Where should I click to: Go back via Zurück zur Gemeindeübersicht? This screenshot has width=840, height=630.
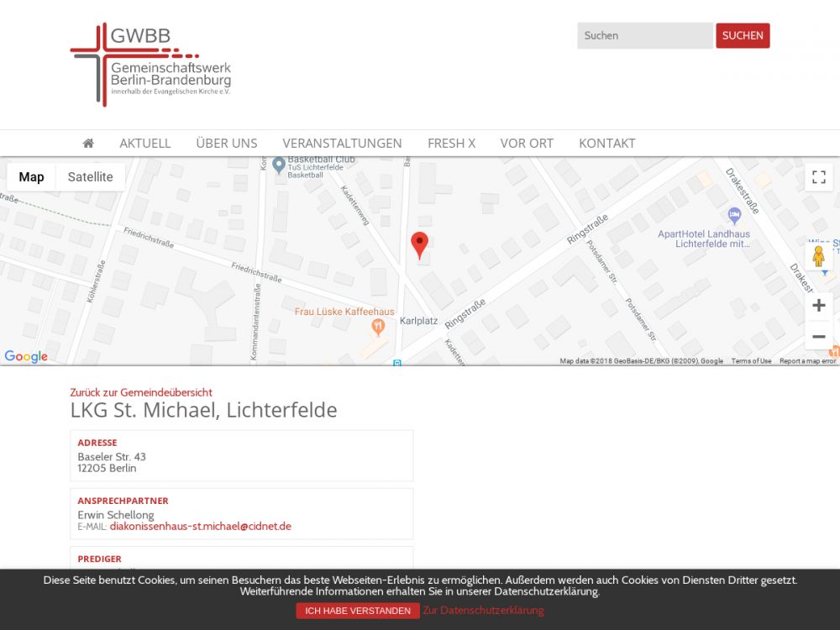click(x=141, y=392)
